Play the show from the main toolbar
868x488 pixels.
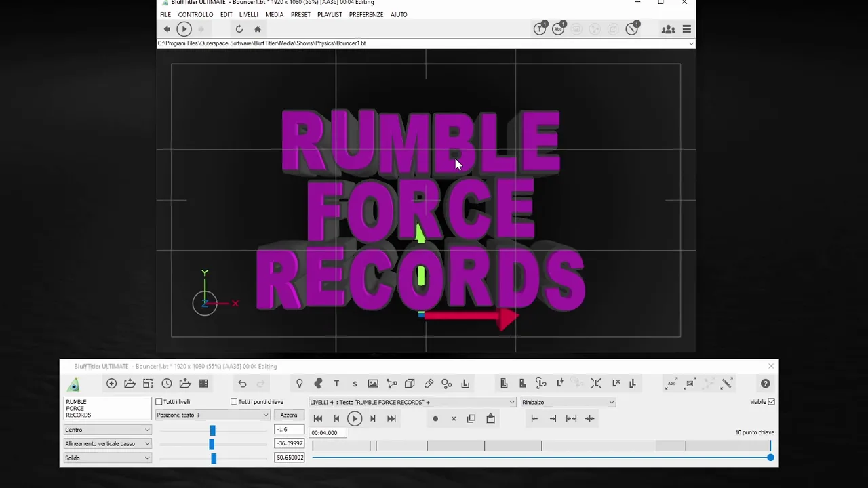coord(184,29)
